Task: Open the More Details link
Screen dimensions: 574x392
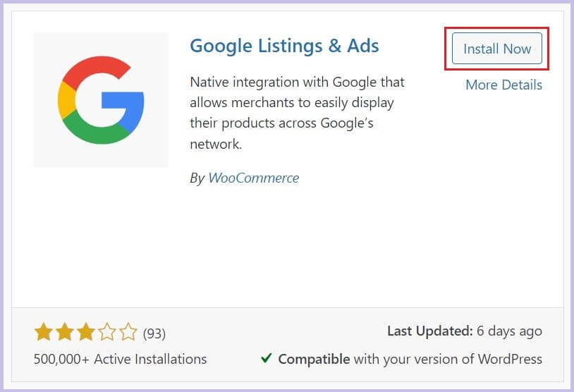Action: point(503,85)
